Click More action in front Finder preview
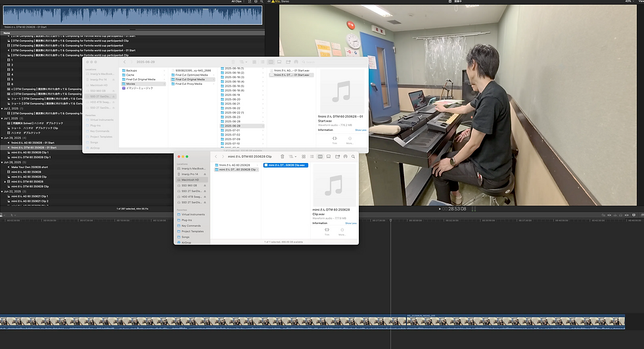Screen dimensions: 644x349 342,231
